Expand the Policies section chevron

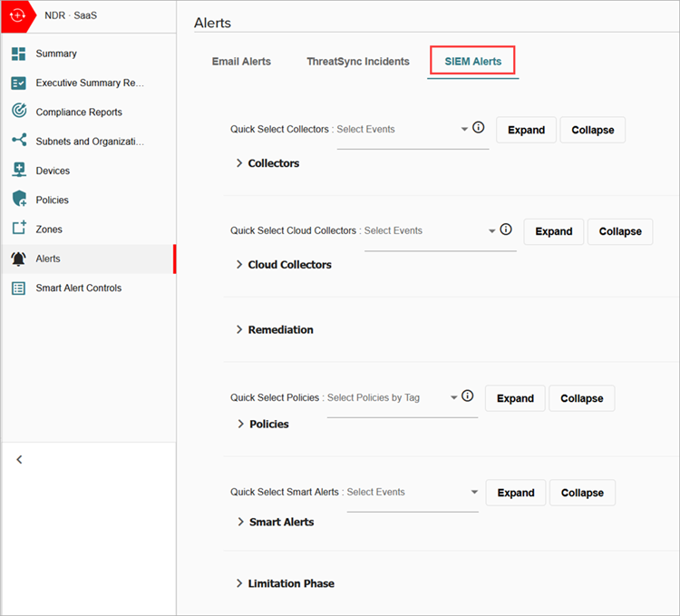(240, 424)
